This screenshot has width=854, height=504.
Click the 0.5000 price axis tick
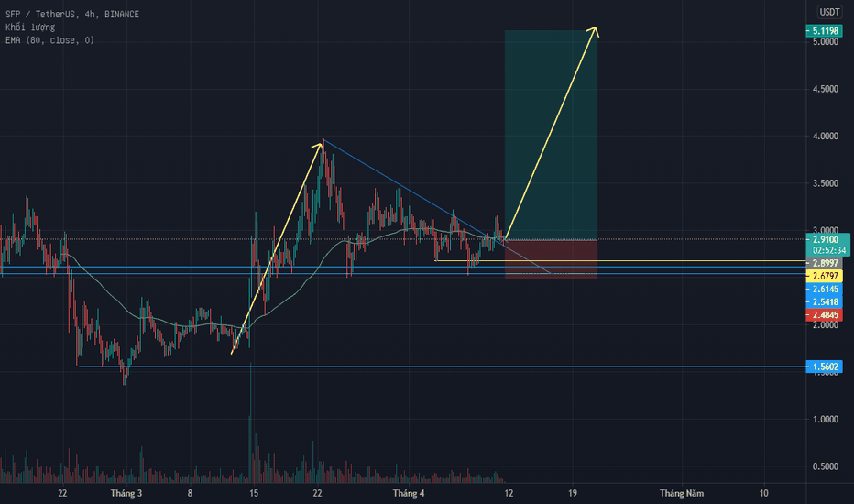pyautogui.click(x=825, y=466)
